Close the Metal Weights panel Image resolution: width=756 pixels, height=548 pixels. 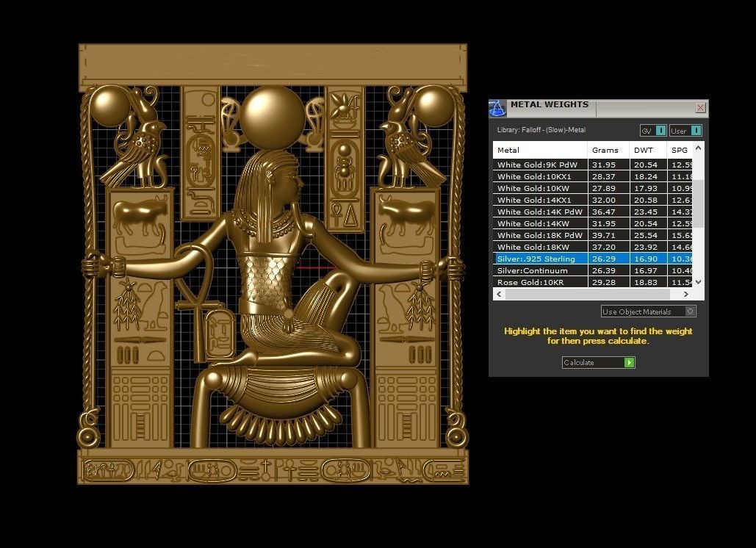[x=701, y=108]
